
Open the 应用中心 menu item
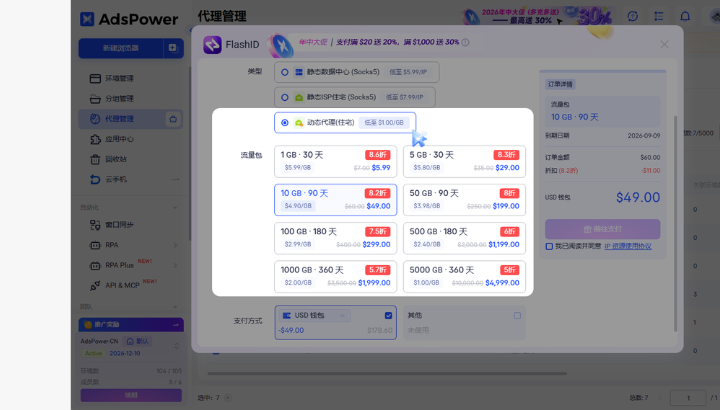pyautogui.click(x=131, y=139)
